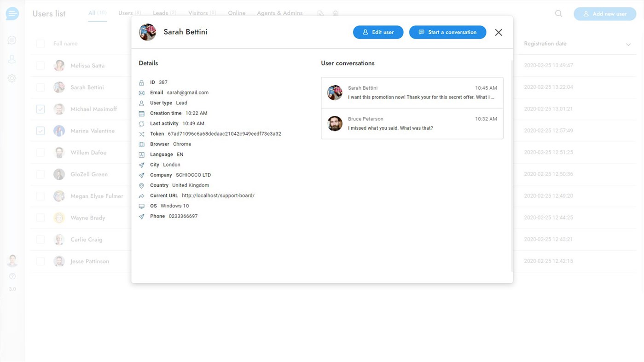Image resolution: width=644 pixels, height=362 pixels.
Task: Click the export users file icon
Action: coord(320,13)
